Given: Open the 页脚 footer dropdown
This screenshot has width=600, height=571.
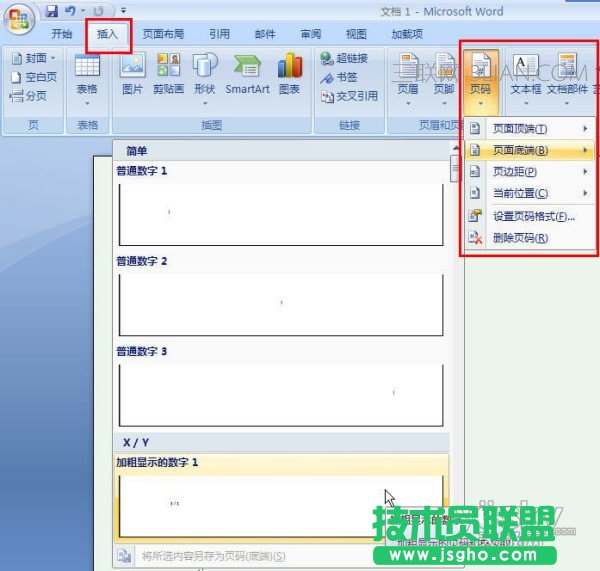Looking at the screenshot, I should (444, 80).
